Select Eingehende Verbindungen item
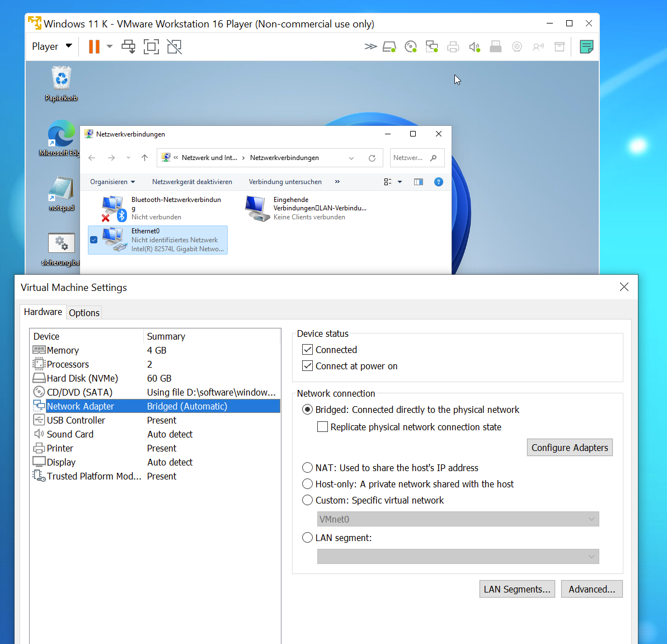Viewport: 667px width, 644px height. point(306,208)
